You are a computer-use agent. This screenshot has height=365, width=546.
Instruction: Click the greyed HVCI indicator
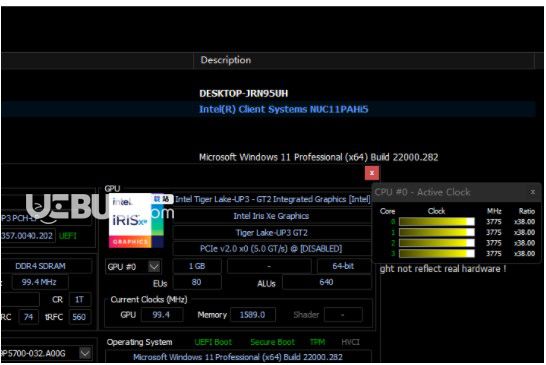pos(350,342)
